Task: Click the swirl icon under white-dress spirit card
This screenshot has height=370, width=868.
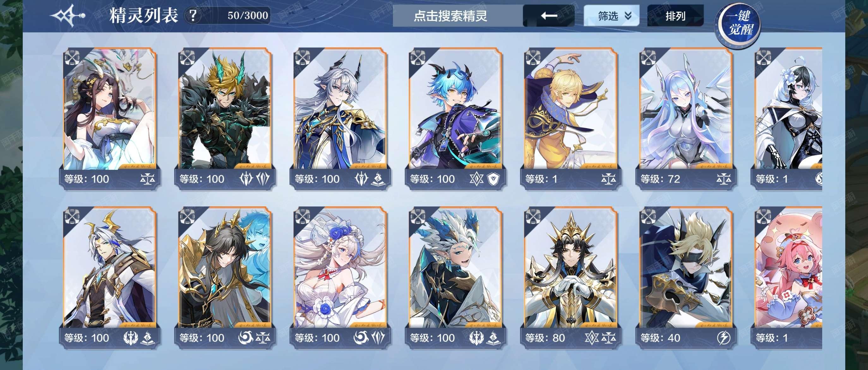Action: tap(361, 338)
